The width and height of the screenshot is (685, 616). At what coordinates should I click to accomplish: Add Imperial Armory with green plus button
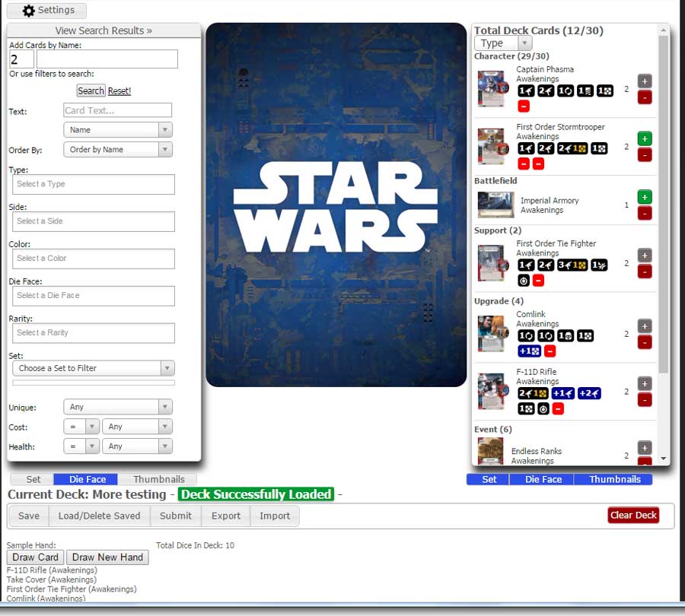click(645, 197)
